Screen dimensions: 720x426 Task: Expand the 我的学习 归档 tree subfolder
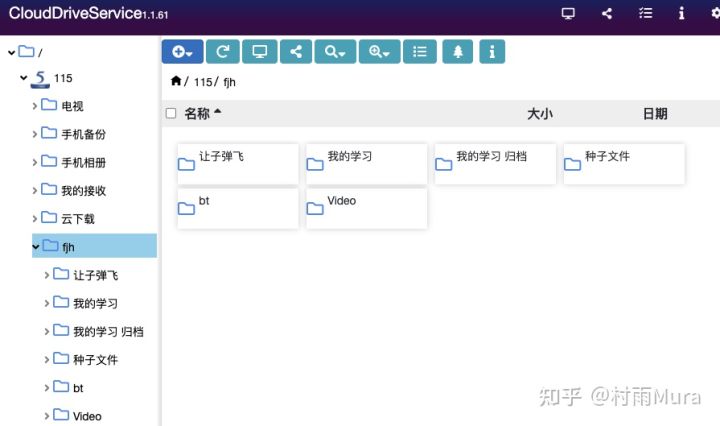(47, 331)
